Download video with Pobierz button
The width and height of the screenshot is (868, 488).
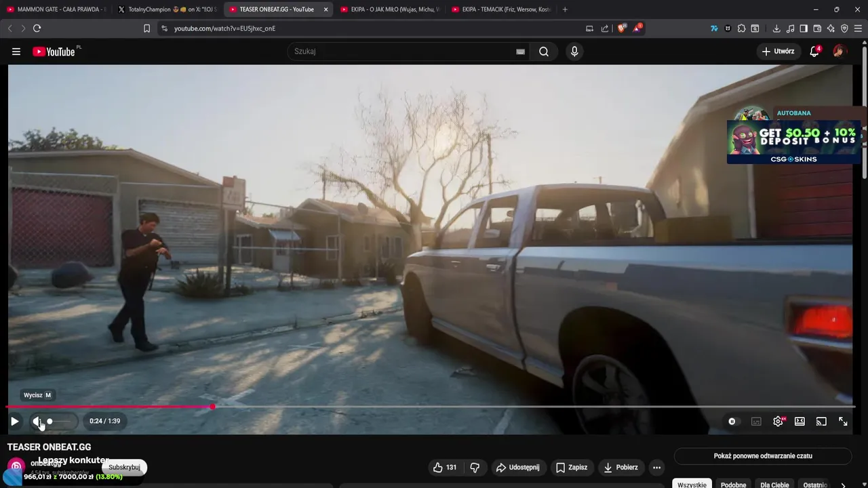620,467
